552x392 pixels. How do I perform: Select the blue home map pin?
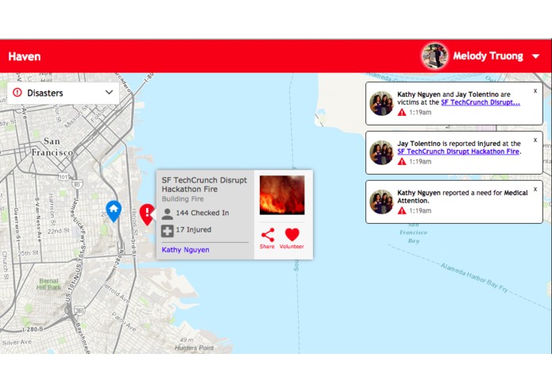click(x=114, y=211)
